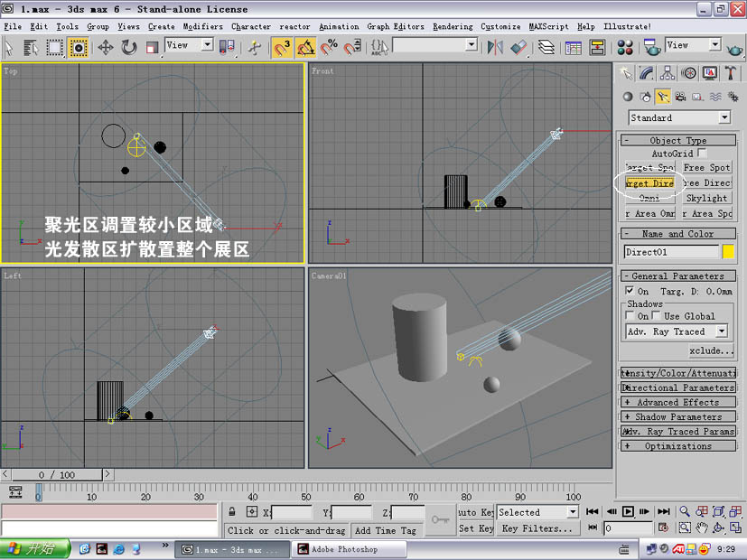Open the Selected key filter dropdown
This screenshot has height=560, width=747.
[537, 512]
